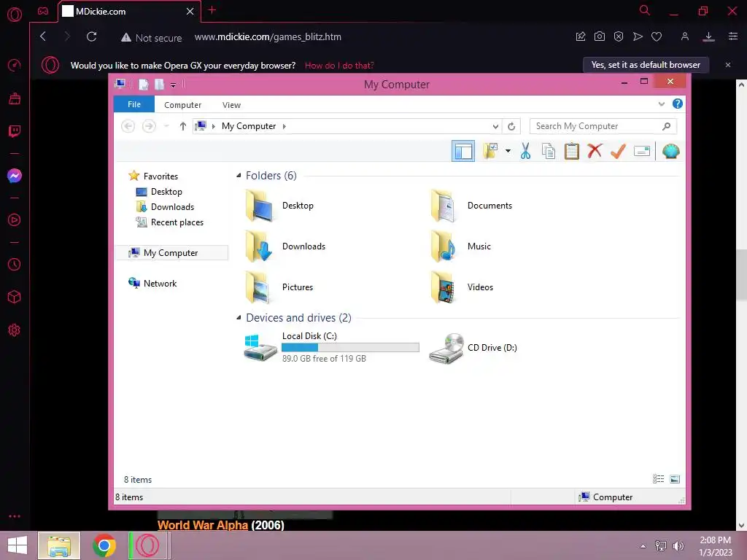Click How do I do that? link

click(x=339, y=65)
